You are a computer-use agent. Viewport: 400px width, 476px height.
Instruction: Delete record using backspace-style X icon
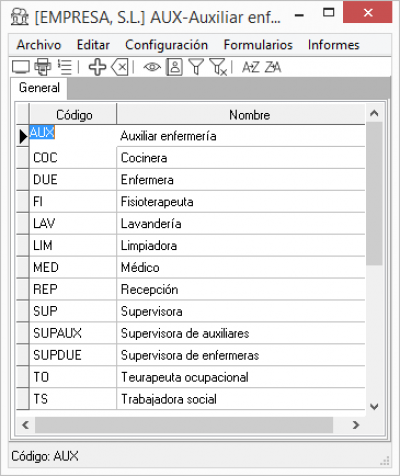[119, 67]
